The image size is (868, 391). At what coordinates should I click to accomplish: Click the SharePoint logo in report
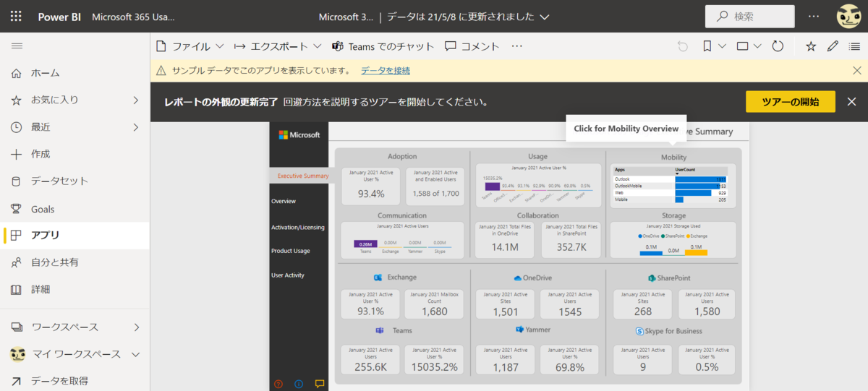point(652,278)
